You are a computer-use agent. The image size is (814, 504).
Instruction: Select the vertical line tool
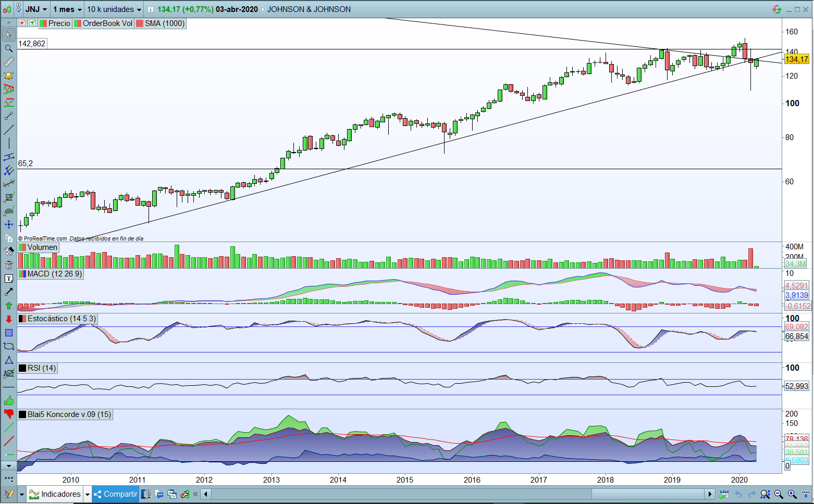coord(8,143)
